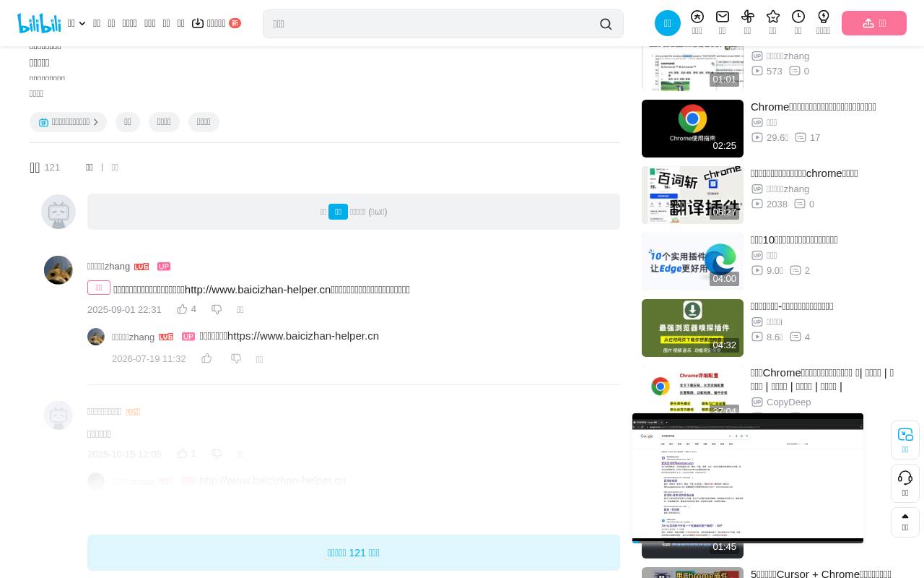Open the Chrome logo thumbnail lasting 02:25
Screen dimensions: 924x578
[x=692, y=129]
